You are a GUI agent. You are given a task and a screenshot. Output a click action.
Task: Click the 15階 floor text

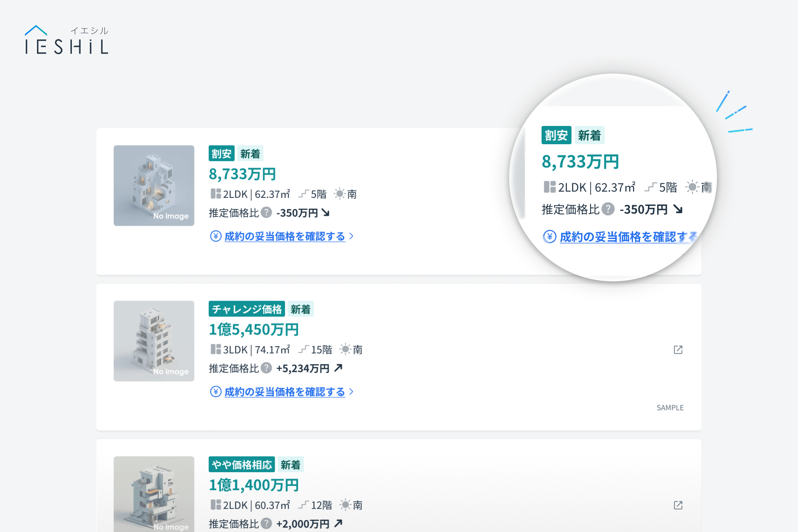(322, 350)
